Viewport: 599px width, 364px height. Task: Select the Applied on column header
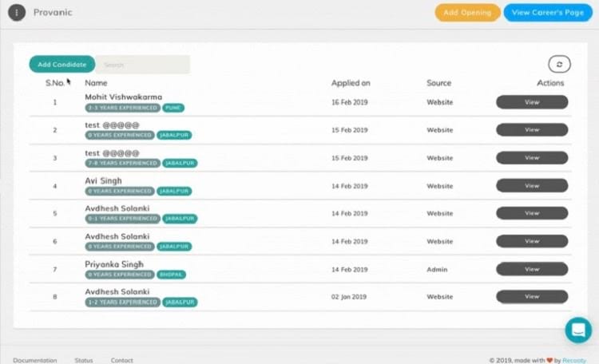351,83
